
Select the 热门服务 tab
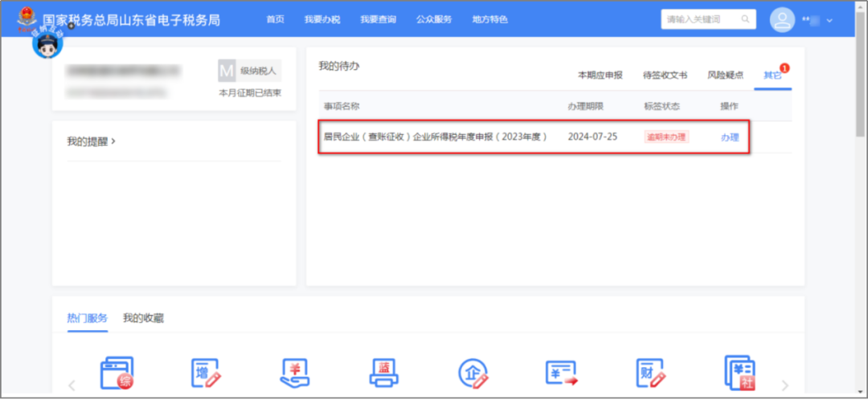(88, 318)
